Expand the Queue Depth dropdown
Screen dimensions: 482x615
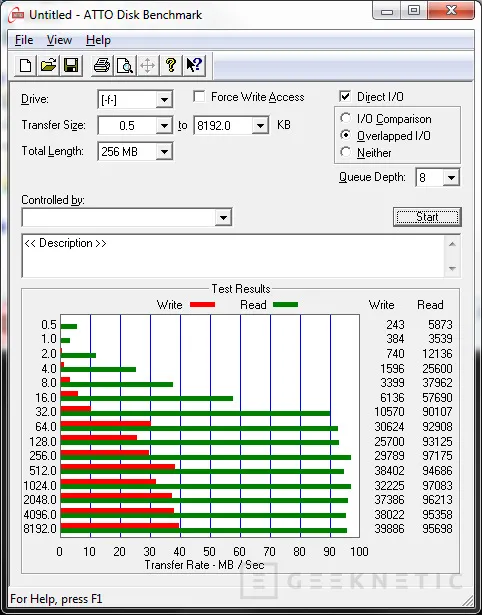[x=451, y=178]
